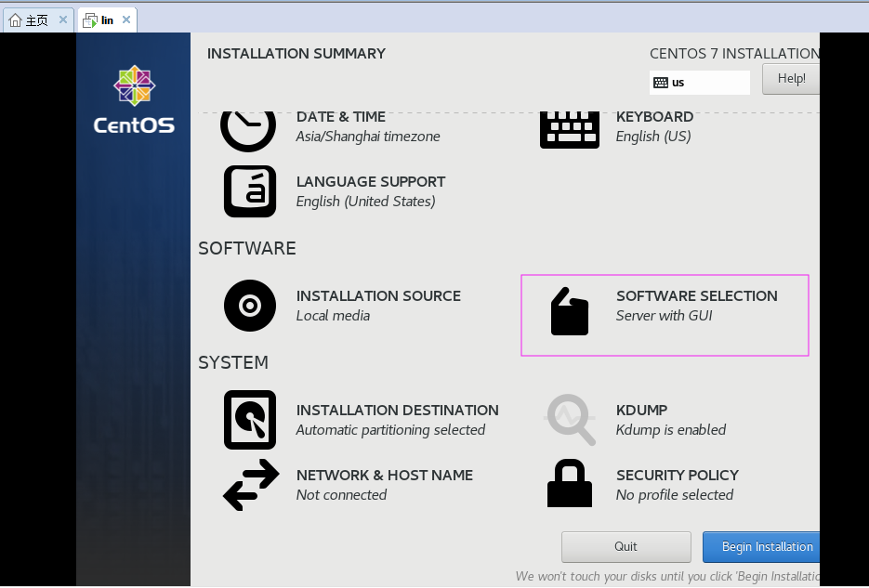The image size is (869, 588).
Task: Switch to the 主页 tab
Action: pos(39,20)
